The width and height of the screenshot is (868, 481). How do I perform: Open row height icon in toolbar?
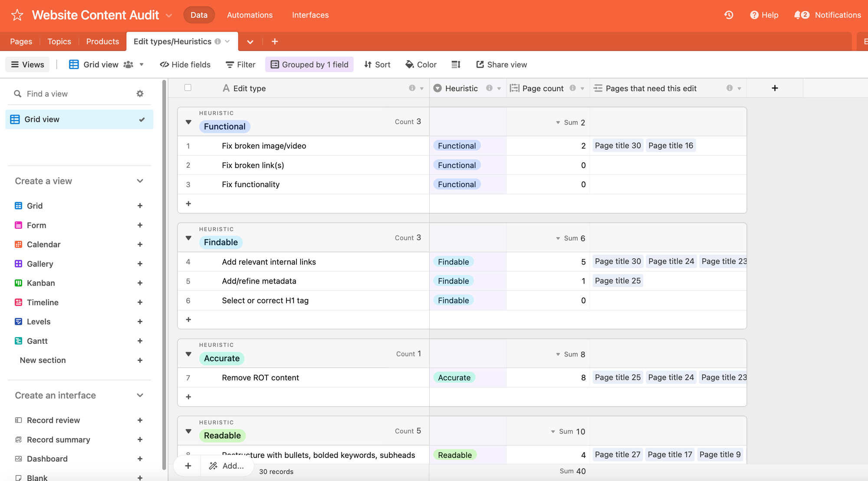click(456, 65)
